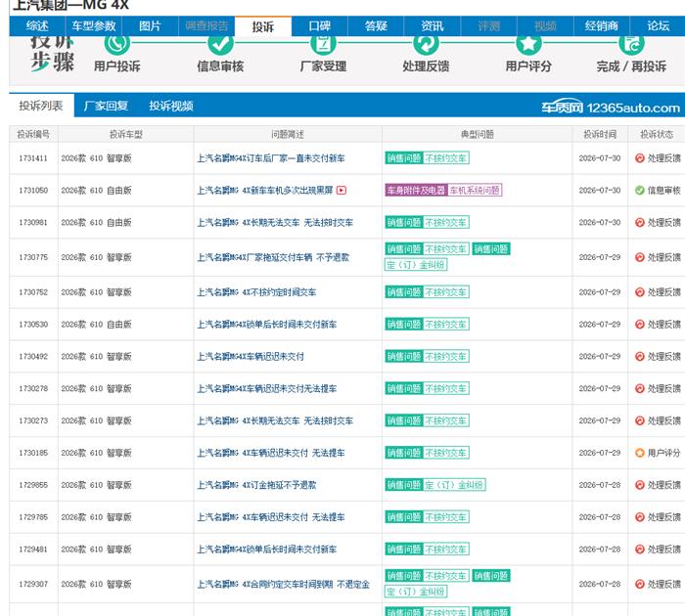Open complaint 上汽名爵MG4X厂家拖延交付车辆 不予退款
Image resolution: width=685 pixels, height=616 pixels.
pyautogui.click(x=273, y=257)
